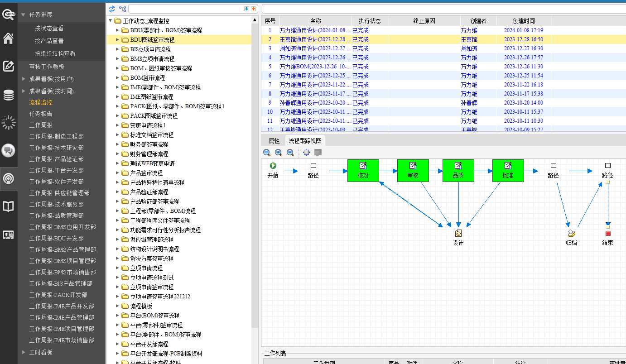Screen dimensions: 626x364
Task: Expand the BDU图纸签审流程 folder
Action: [117, 40]
